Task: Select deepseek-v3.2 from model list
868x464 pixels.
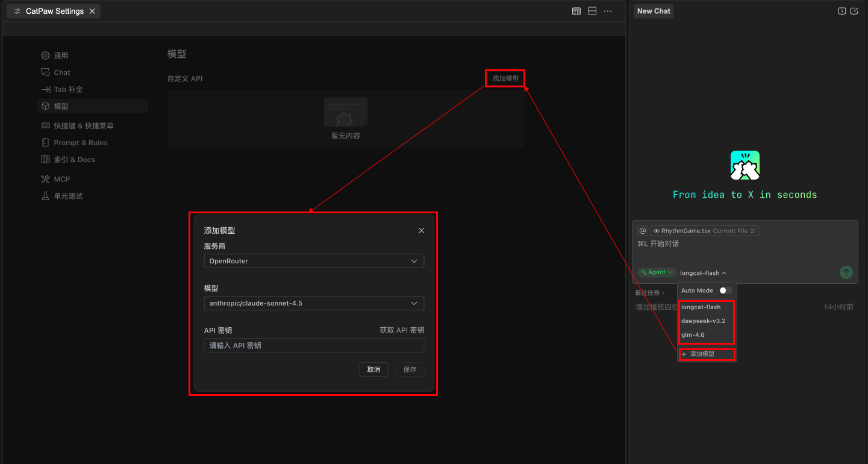Action: [703, 321]
